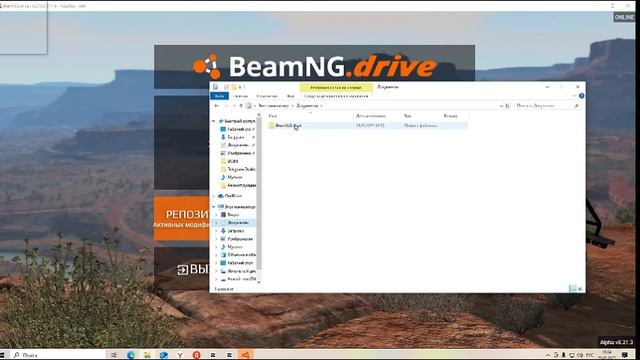Open the red circular taskbar browser icon

point(196,355)
